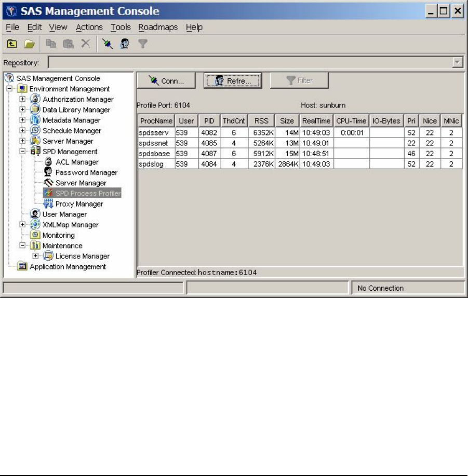Open the Tools menu
The width and height of the screenshot is (468, 476).
[x=121, y=27]
